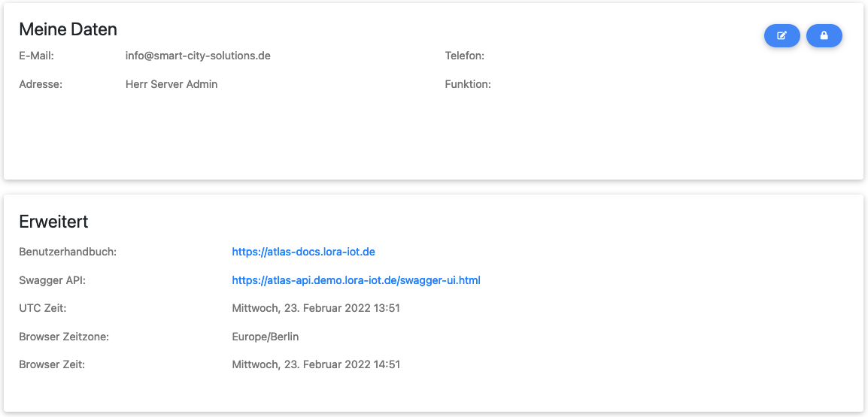Click the 'Meine Daten' heading

click(x=68, y=29)
